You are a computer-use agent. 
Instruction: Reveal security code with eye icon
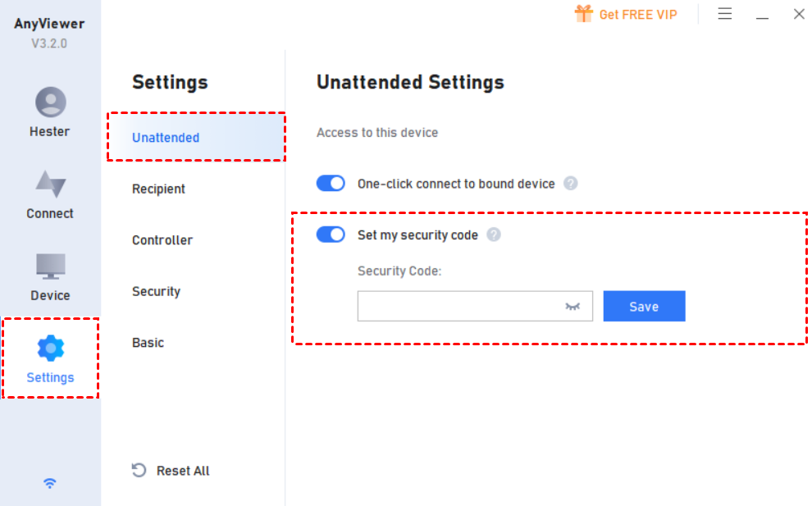pyautogui.click(x=573, y=307)
